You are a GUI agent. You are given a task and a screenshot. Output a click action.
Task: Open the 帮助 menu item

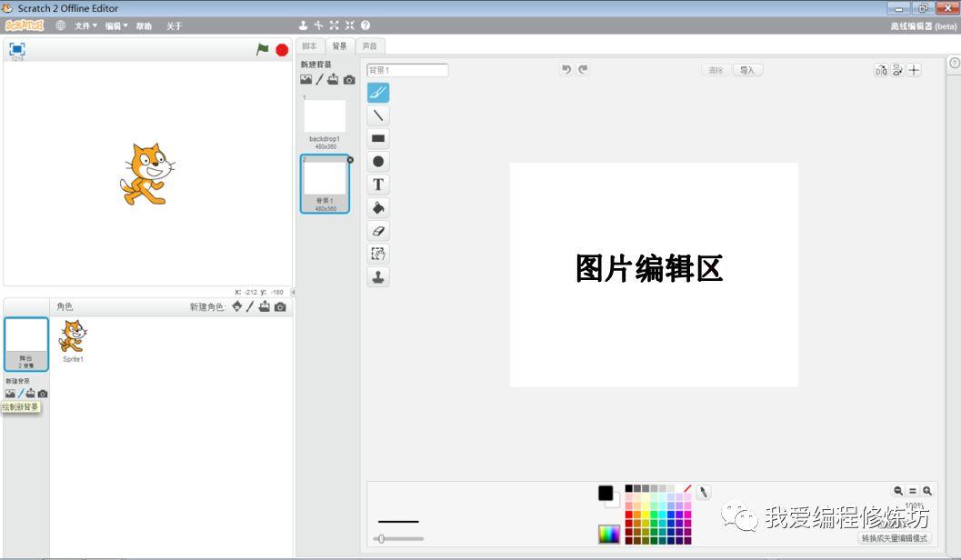pyautogui.click(x=144, y=25)
